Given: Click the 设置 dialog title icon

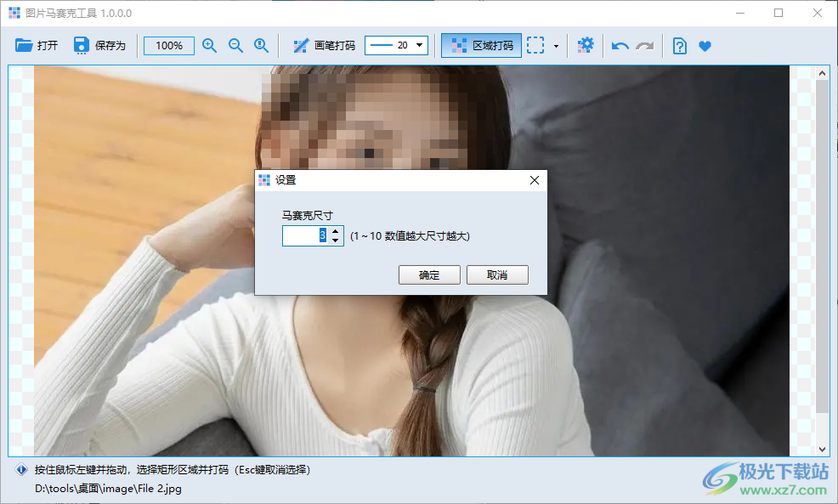Looking at the screenshot, I should 264,180.
